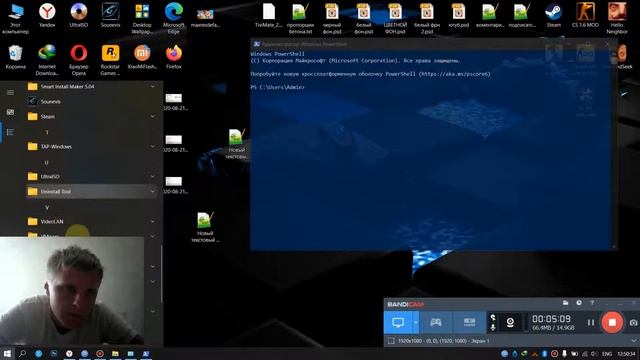The height and width of the screenshot is (360, 640).
Task: Open the Bluetooth tray icon
Action: point(544,353)
